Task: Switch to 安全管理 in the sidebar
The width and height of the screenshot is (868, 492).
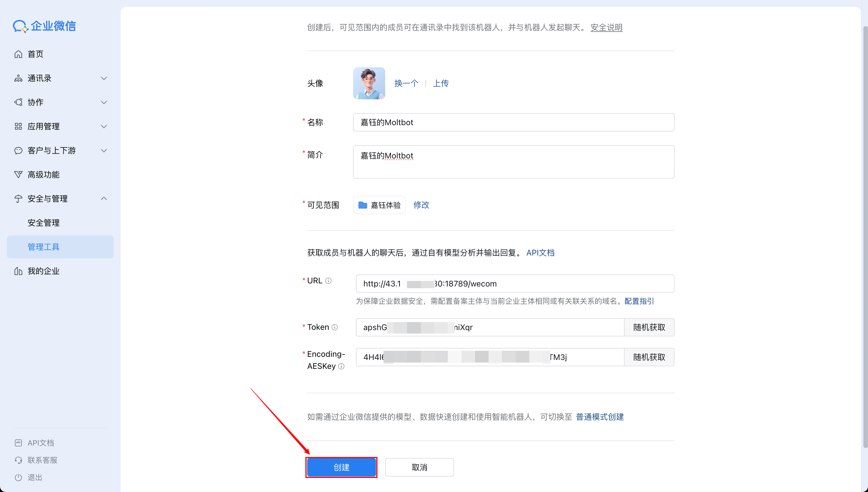Action: [44, 222]
